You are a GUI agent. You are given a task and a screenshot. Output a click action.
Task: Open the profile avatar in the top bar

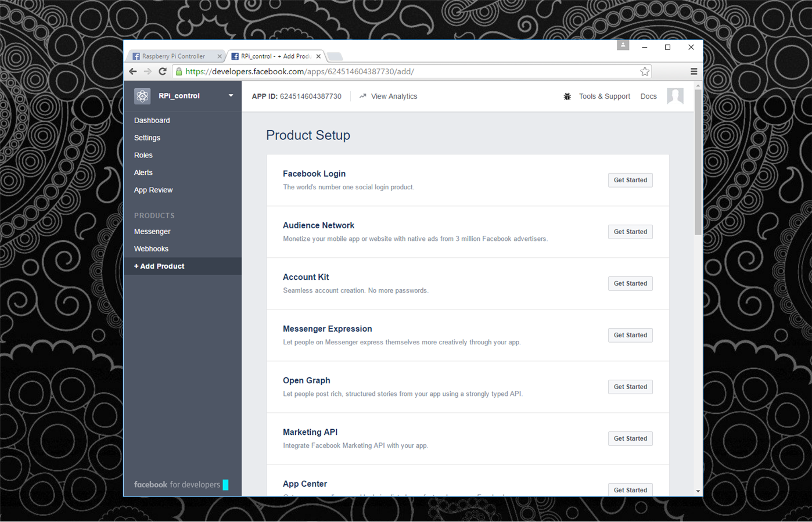click(x=675, y=96)
